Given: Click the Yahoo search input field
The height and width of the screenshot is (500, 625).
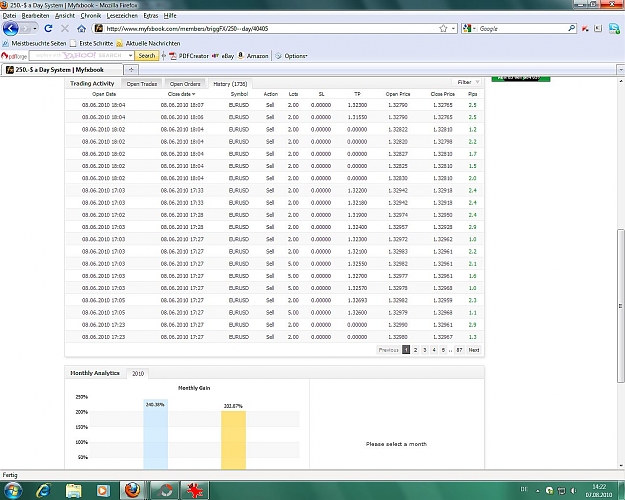Looking at the screenshot, I should click(x=78, y=55).
